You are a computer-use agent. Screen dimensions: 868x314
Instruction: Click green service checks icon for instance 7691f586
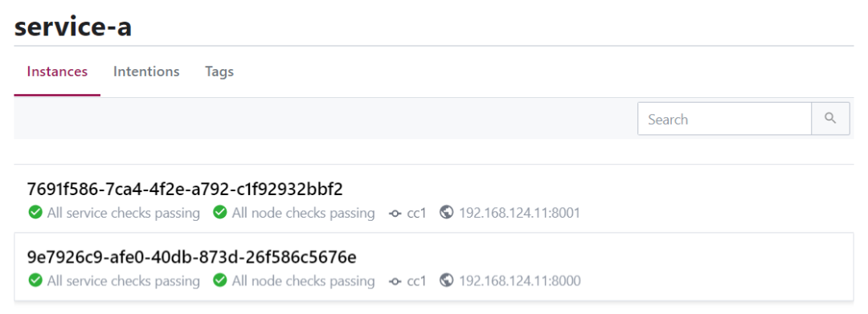pos(35,212)
